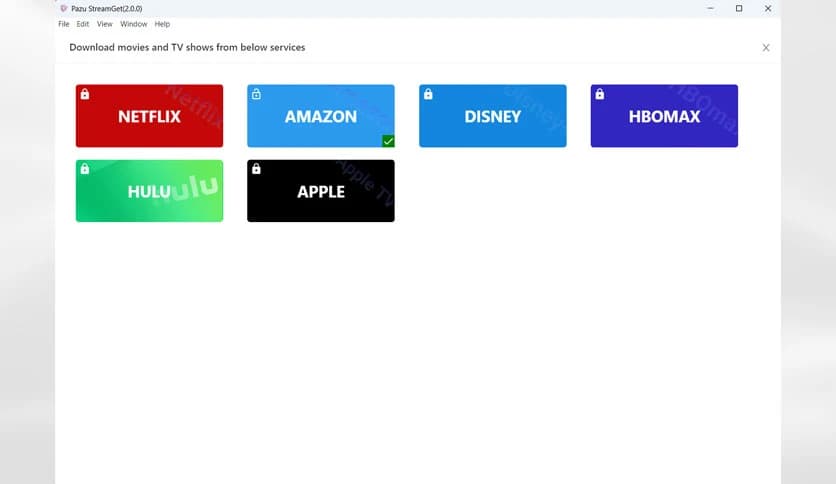This screenshot has height=484, width=836.
Task: Click the lock icon on Apple tile
Action: [x=256, y=169]
